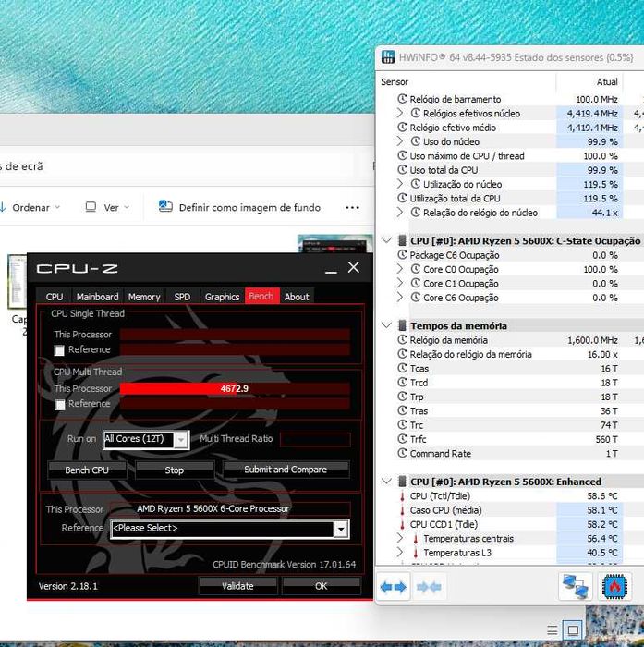Select the Tcas timing row
Screen dimensions: 644x647
click(509, 369)
